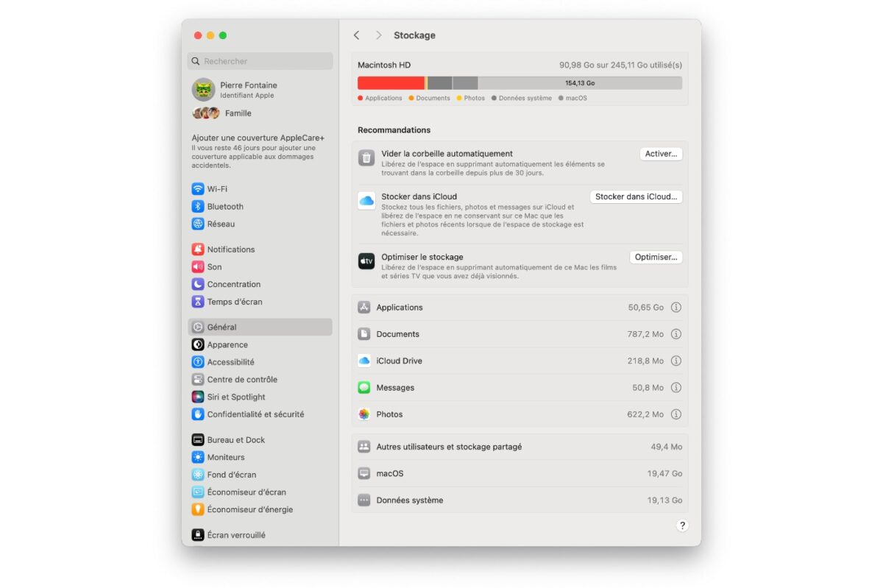The image size is (883, 588).
Task: Click the Données système legend entry
Action: pos(521,98)
